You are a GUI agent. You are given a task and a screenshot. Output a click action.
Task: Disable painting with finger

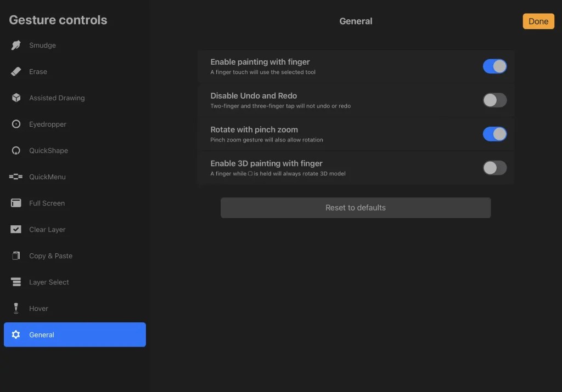tap(494, 66)
